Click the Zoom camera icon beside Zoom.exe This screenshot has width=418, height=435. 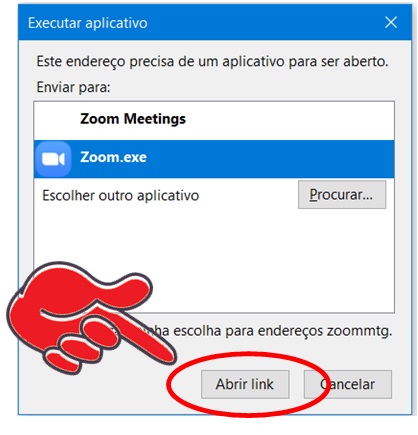click(53, 159)
